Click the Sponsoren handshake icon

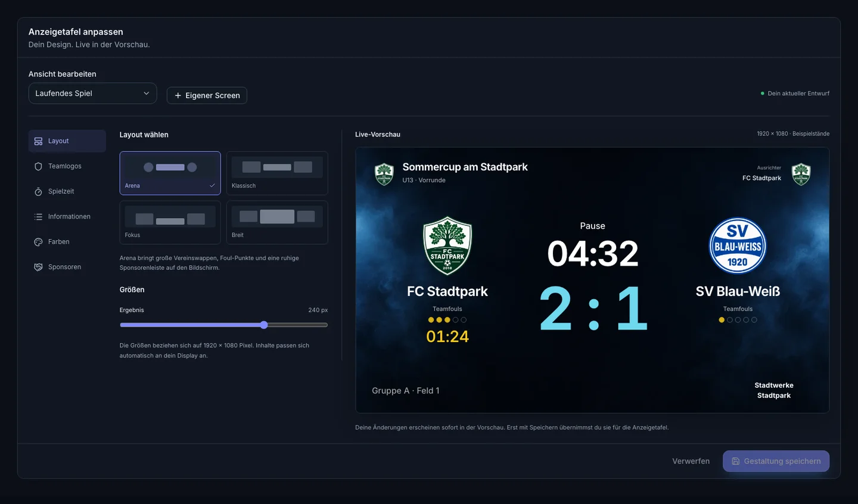[38, 267]
